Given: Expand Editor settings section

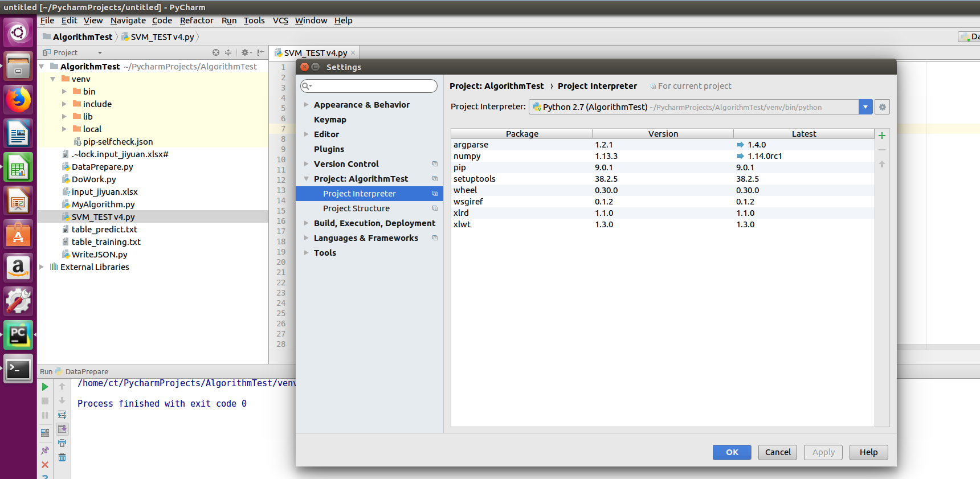Looking at the screenshot, I should (x=306, y=134).
